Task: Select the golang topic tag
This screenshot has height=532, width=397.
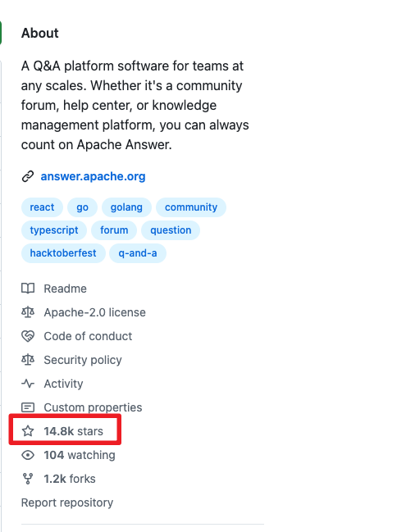Action: (126, 207)
